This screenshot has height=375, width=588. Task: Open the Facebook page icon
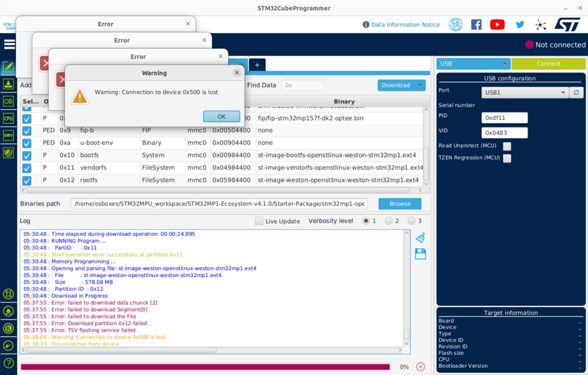[476, 25]
